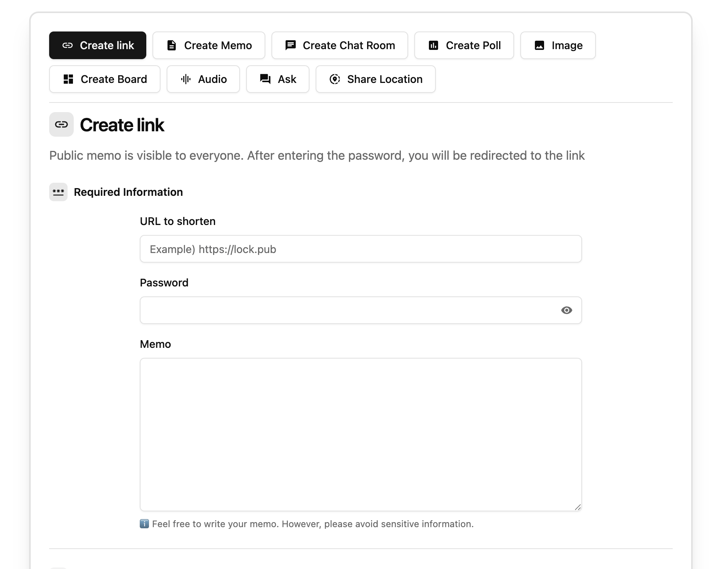
Task: Click the location icon on Share Location
Action: tap(335, 79)
